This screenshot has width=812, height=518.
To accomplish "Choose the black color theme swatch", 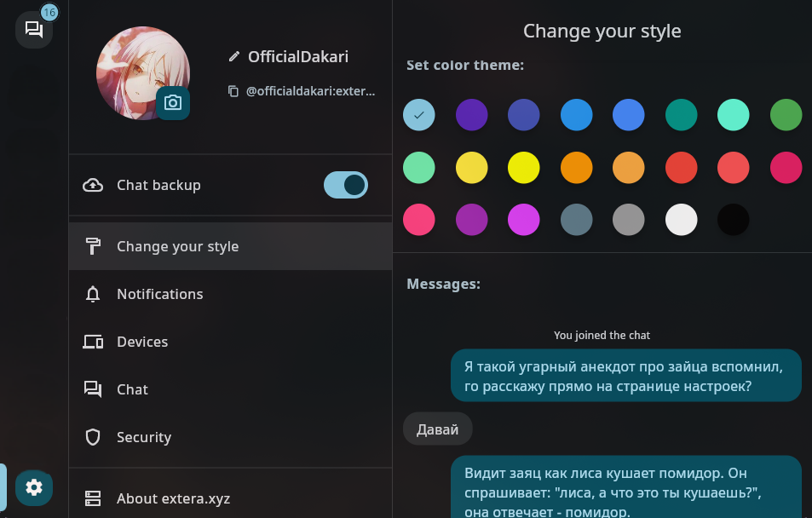I will 733,220.
